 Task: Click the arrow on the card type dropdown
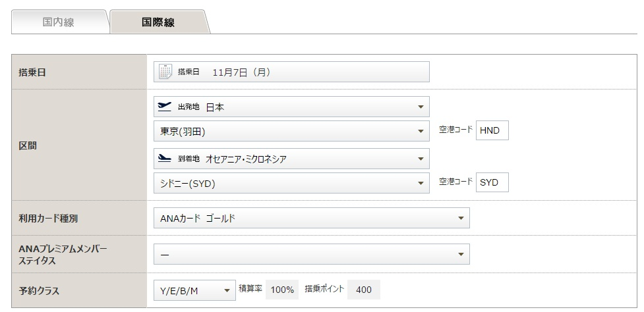(x=461, y=219)
